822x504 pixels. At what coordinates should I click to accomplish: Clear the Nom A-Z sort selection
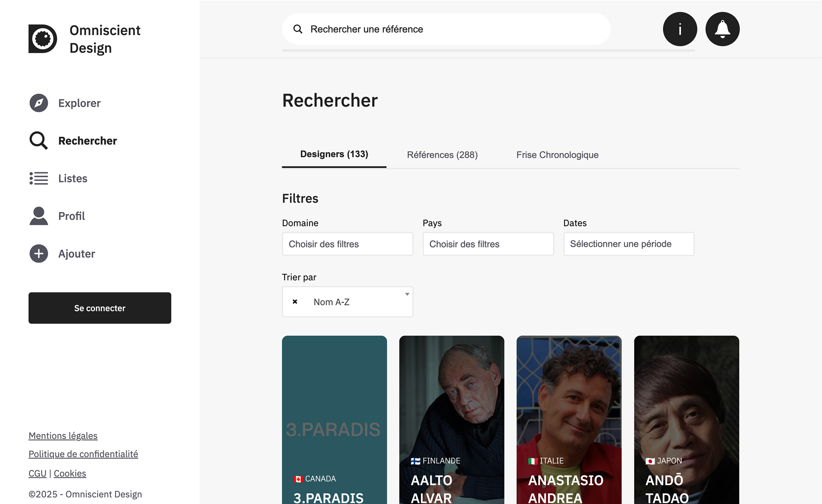pyautogui.click(x=294, y=302)
